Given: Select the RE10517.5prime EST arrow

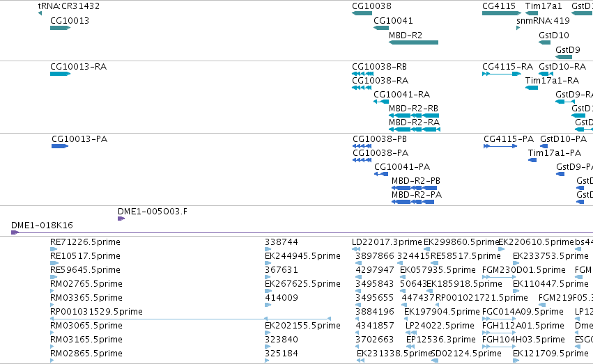Looking at the screenshot, I should [x=54, y=263].
